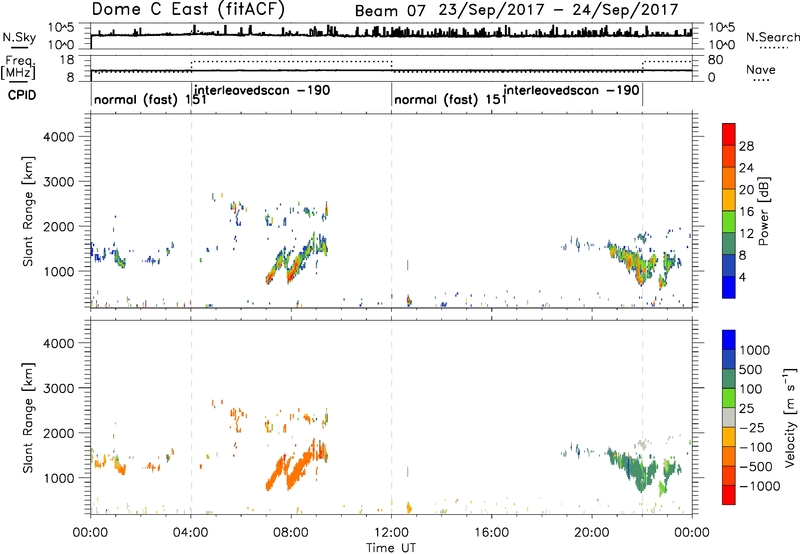Click the '08:00' time axis label
The image size is (800, 554).
pos(291,533)
